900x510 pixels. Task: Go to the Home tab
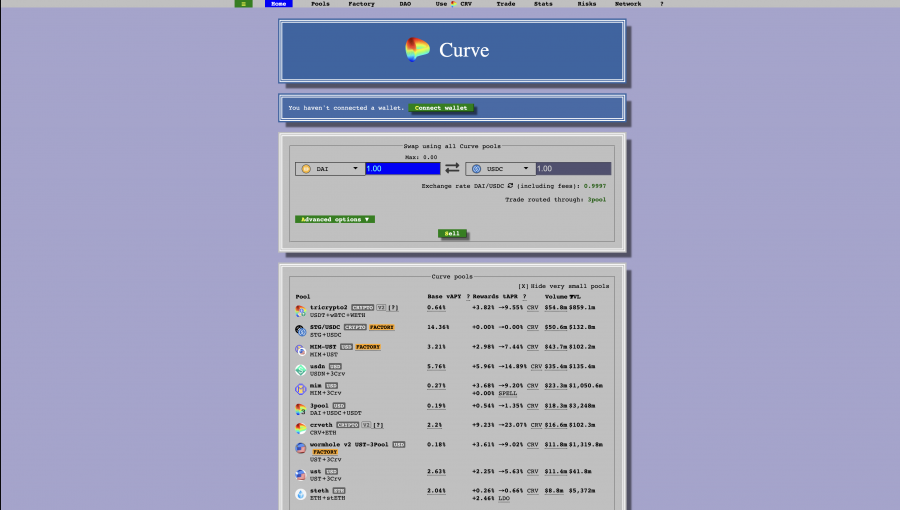(x=278, y=3)
